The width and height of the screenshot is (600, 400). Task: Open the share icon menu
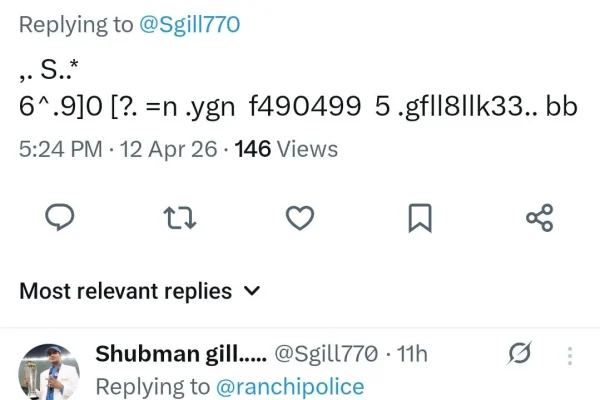pos(540,218)
